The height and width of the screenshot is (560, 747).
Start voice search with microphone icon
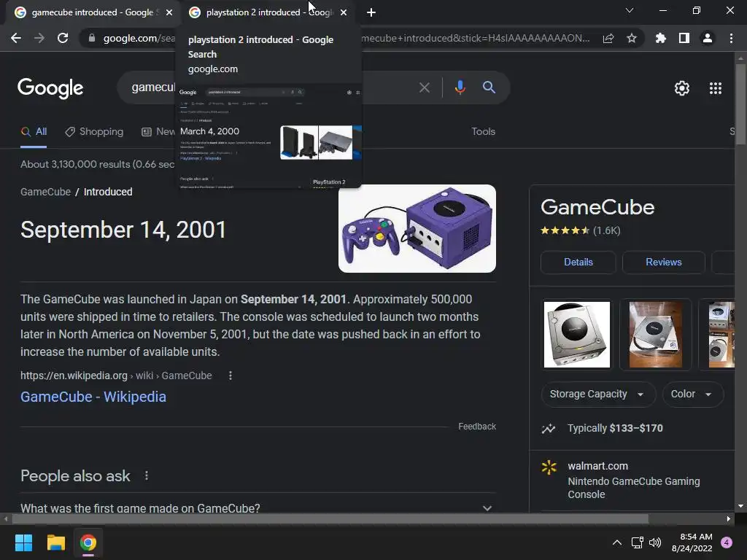(460, 87)
